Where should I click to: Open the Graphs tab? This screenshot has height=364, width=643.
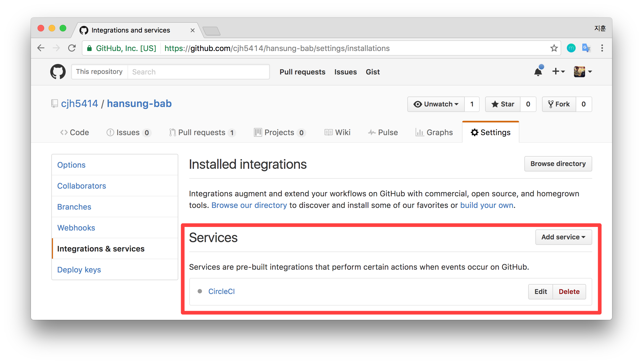[434, 132]
